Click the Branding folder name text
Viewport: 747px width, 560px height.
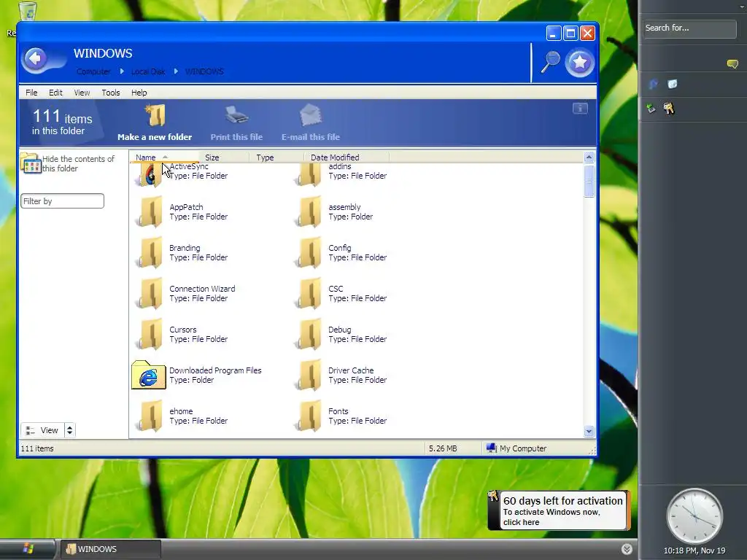pyautogui.click(x=185, y=248)
